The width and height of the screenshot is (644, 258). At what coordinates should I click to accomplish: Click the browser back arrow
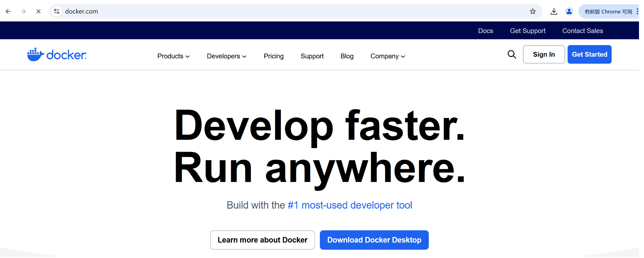pyautogui.click(x=8, y=11)
